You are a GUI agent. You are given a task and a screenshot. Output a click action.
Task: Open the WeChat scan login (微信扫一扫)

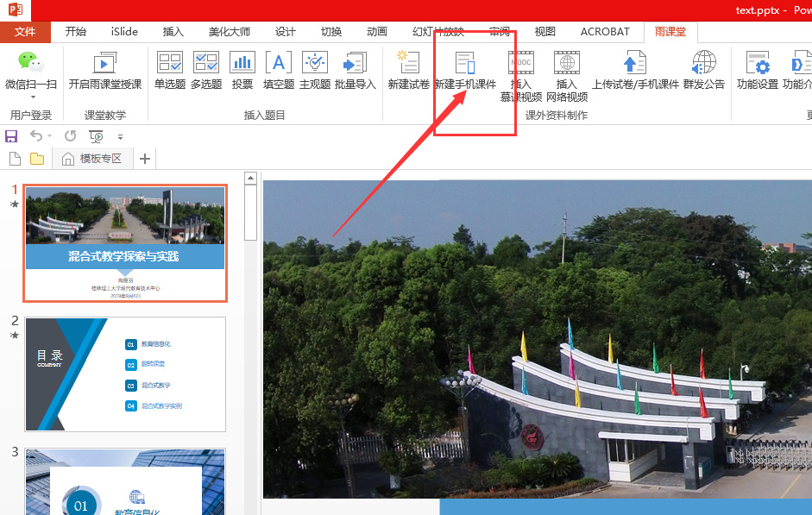click(x=30, y=71)
